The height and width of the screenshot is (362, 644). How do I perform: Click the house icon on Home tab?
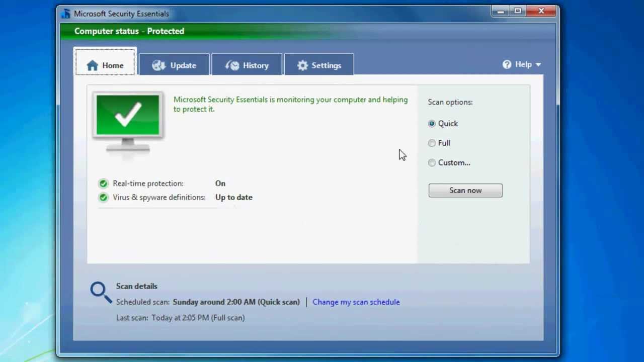(92, 65)
